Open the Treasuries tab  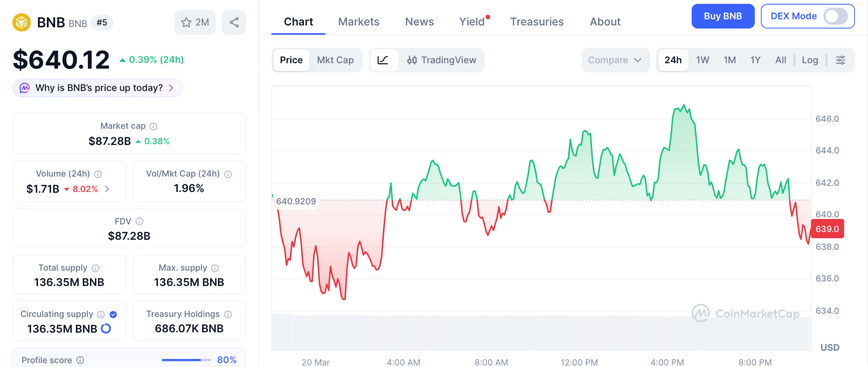point(537,22)
